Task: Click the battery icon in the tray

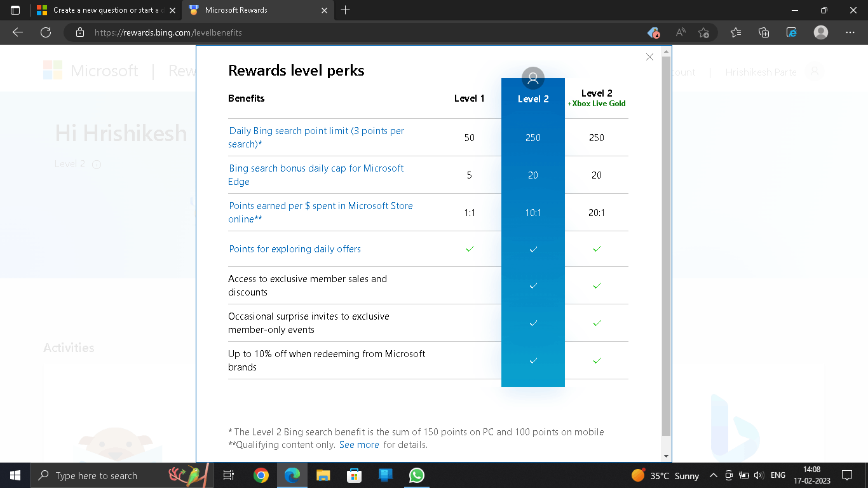Action: coord(743,475)
